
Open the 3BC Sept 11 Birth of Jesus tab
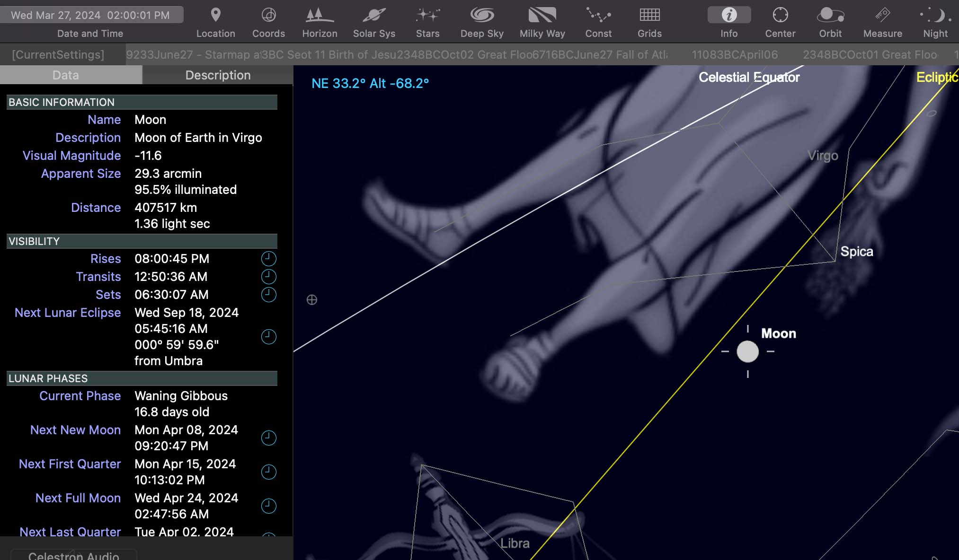[329, 55]
